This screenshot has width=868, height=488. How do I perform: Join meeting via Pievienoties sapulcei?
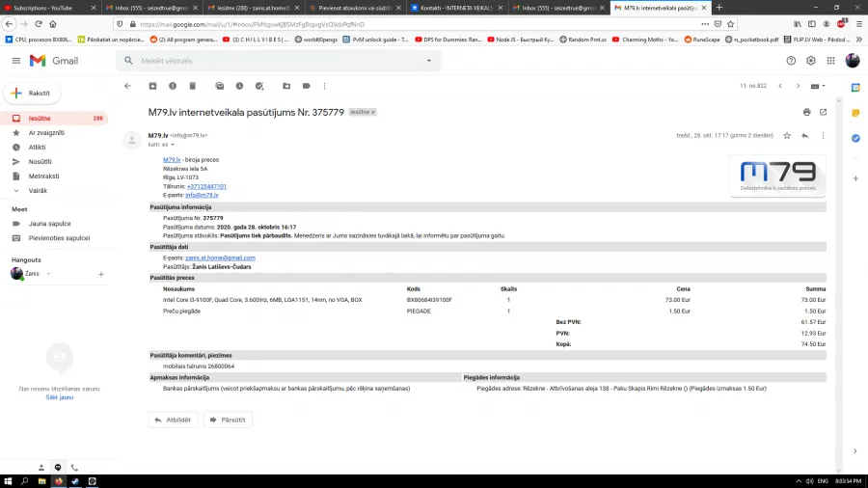point(59,238)
